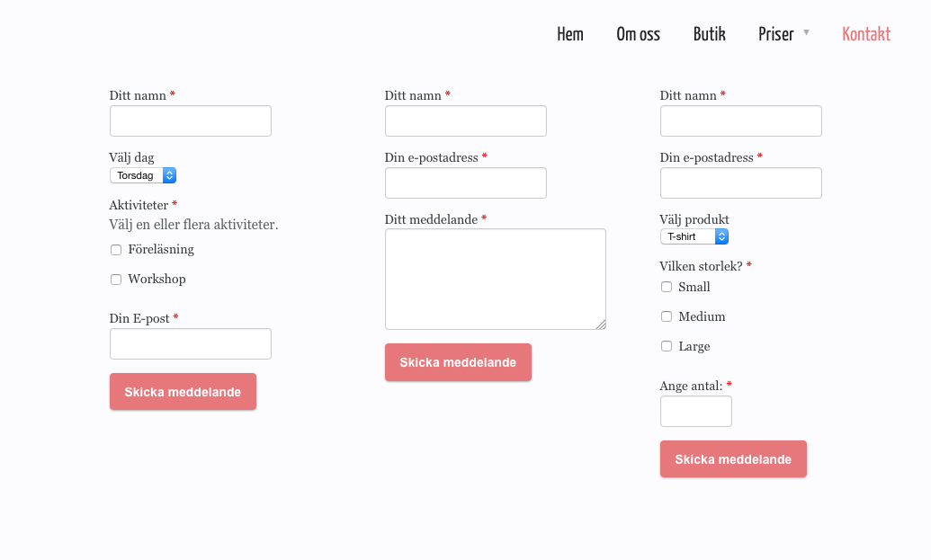
Task: Submit the left form with Skicka meddelande
Action: point(183,392)
